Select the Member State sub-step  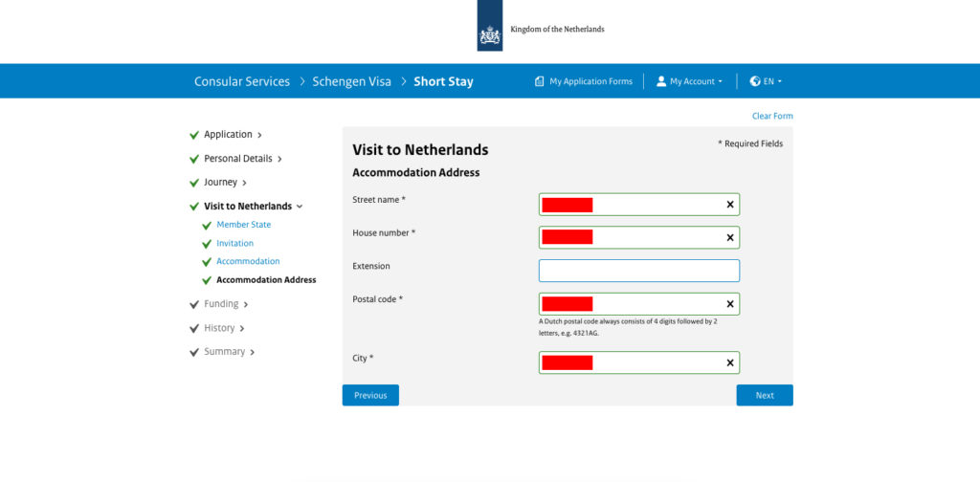[244, 225]
